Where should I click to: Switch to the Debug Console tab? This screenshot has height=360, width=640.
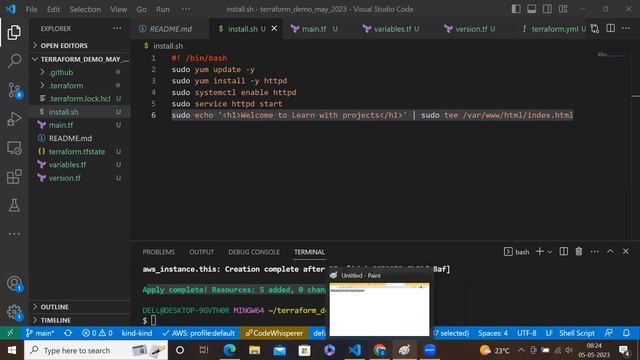coord(254,252)
